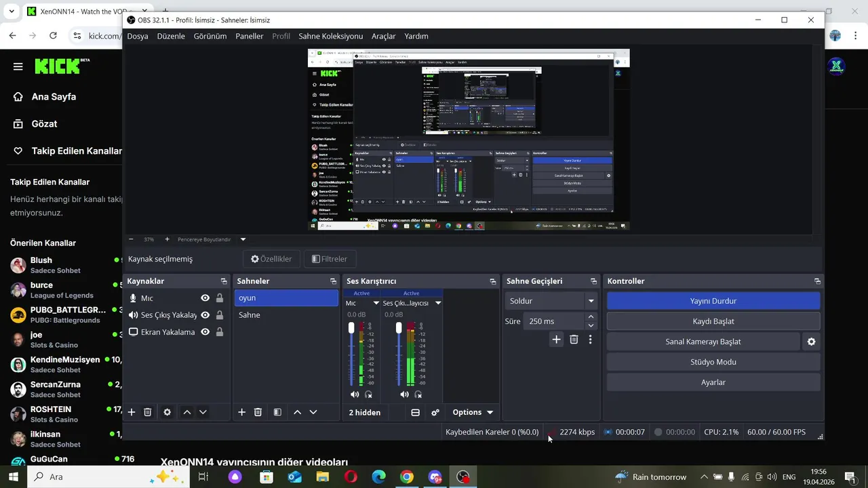This screenshot has width=868, height=488.
Task: Enable Stüdyo Modu
Action: click(713, 362)
